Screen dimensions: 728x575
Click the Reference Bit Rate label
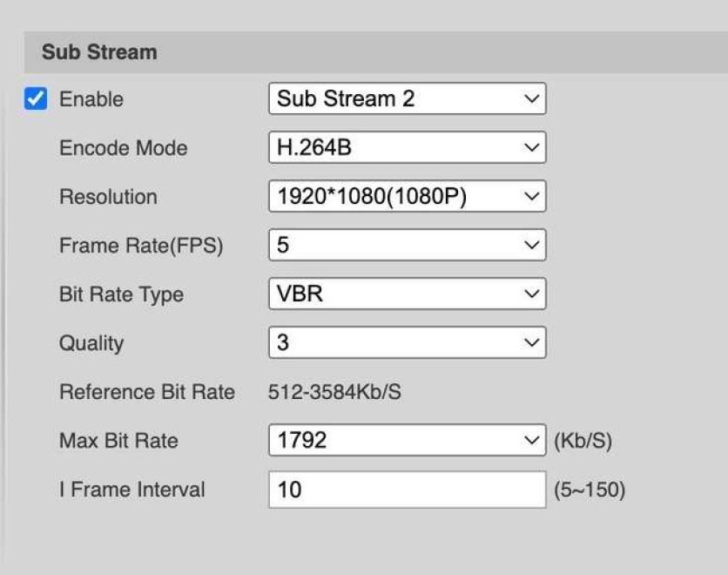point(146,392)
